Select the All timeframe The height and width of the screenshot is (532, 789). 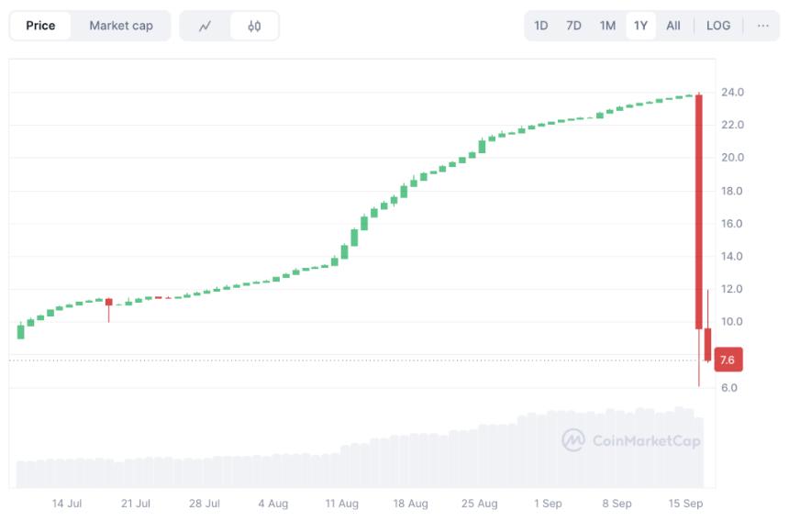[674, 26]
